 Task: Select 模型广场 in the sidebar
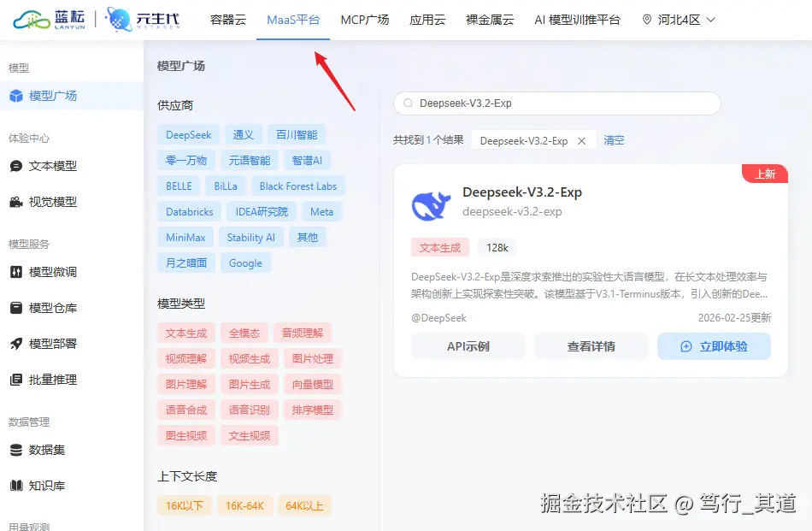click(72, 96)
